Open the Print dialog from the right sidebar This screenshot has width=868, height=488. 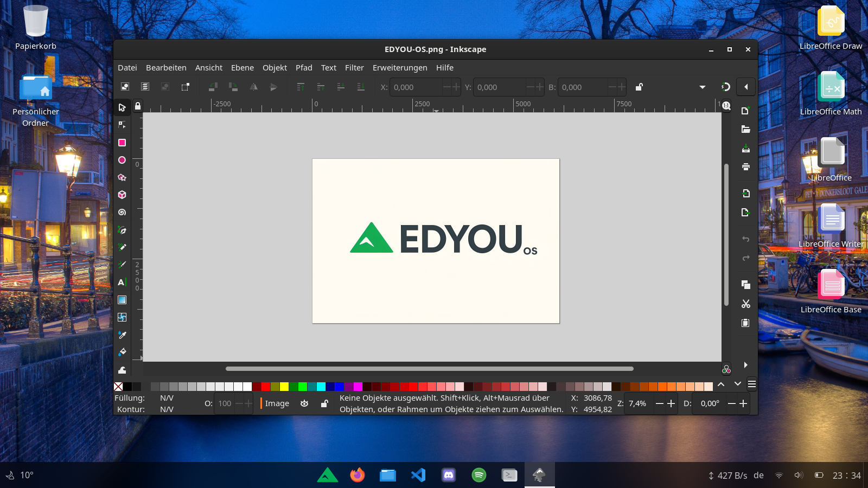point(745,167)
